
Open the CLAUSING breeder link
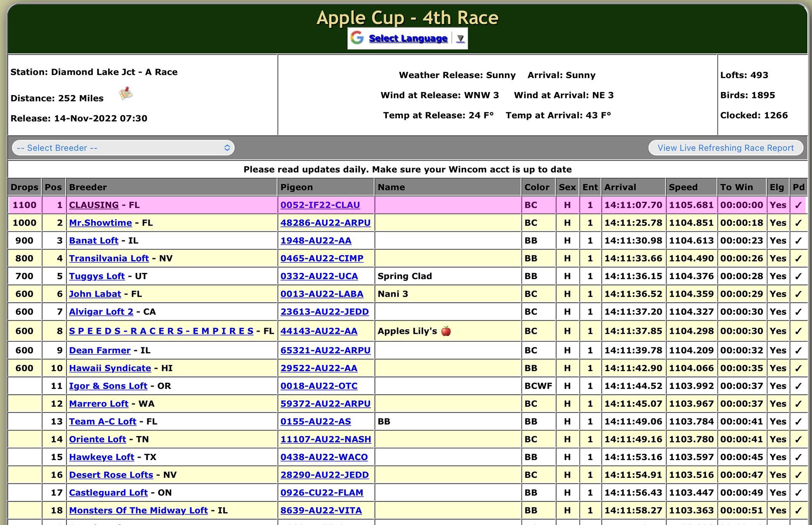[94, 205]
